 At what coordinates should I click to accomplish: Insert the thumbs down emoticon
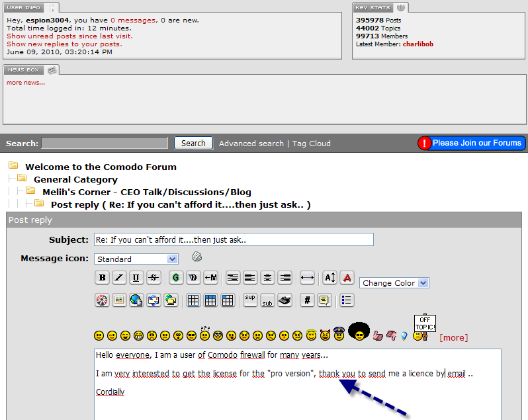point(391,335)
